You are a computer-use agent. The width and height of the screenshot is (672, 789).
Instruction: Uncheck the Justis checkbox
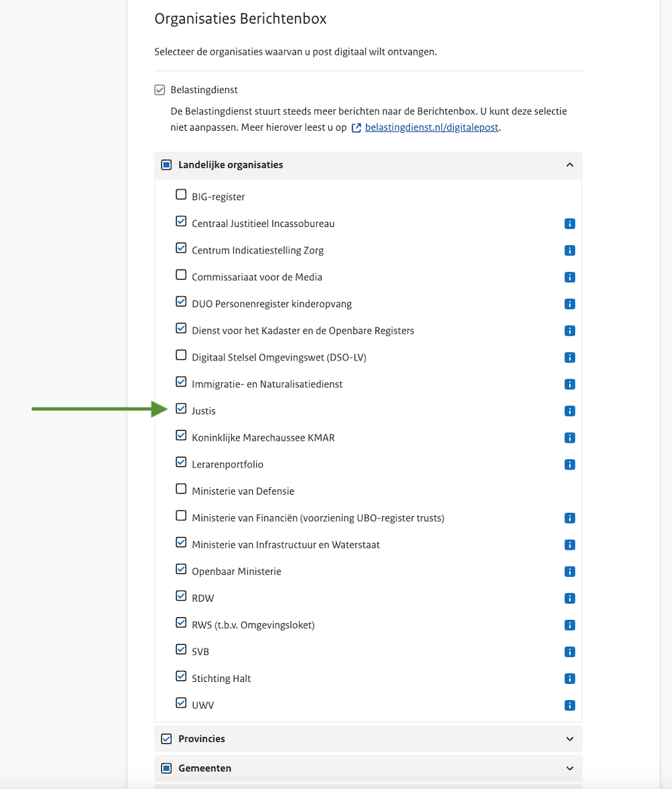tap(181, 408)
